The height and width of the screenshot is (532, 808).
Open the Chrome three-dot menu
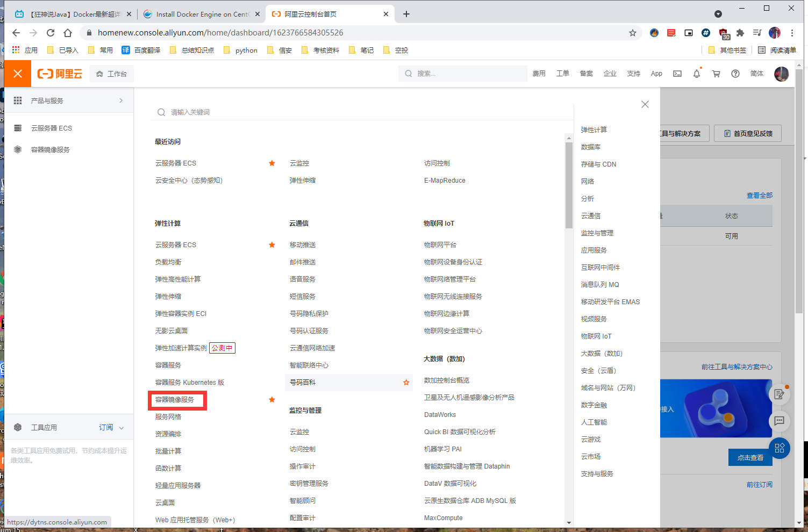(792, 33)
